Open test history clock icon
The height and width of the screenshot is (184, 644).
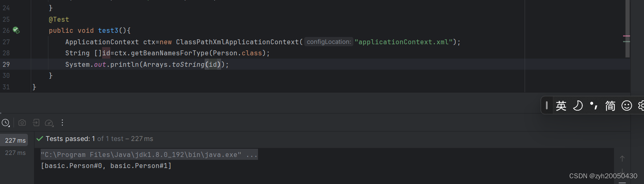coord(6,123)
